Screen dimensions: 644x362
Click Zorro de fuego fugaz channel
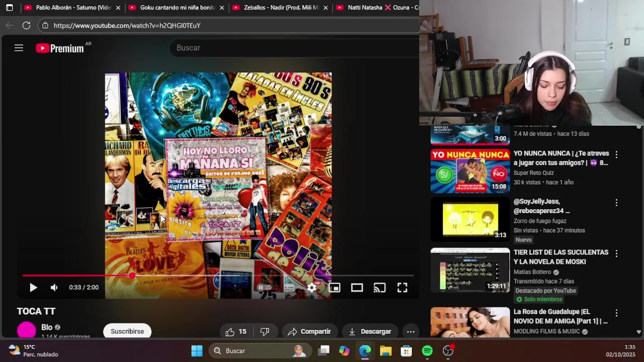click(x=540, y=221)
